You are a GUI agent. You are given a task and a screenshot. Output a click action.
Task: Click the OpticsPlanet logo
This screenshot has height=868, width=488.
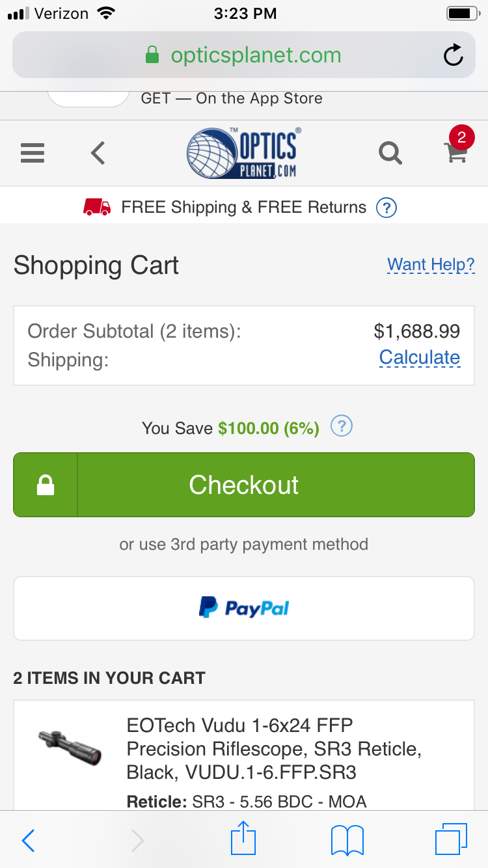point(244,154)
